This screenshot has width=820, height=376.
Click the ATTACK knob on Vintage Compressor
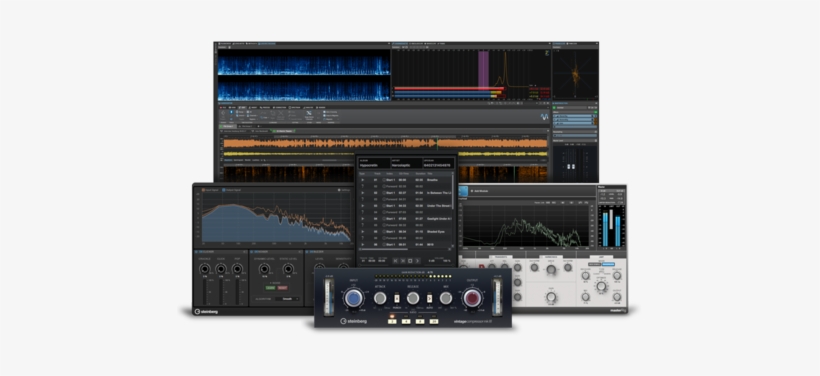coord(380,298)
